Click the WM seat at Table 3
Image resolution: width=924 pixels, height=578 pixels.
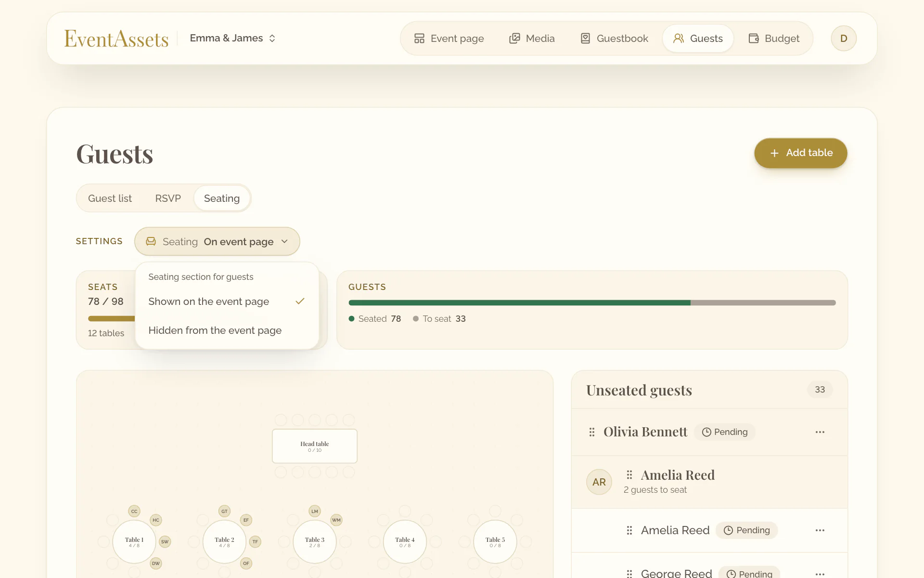coord(336,520)
